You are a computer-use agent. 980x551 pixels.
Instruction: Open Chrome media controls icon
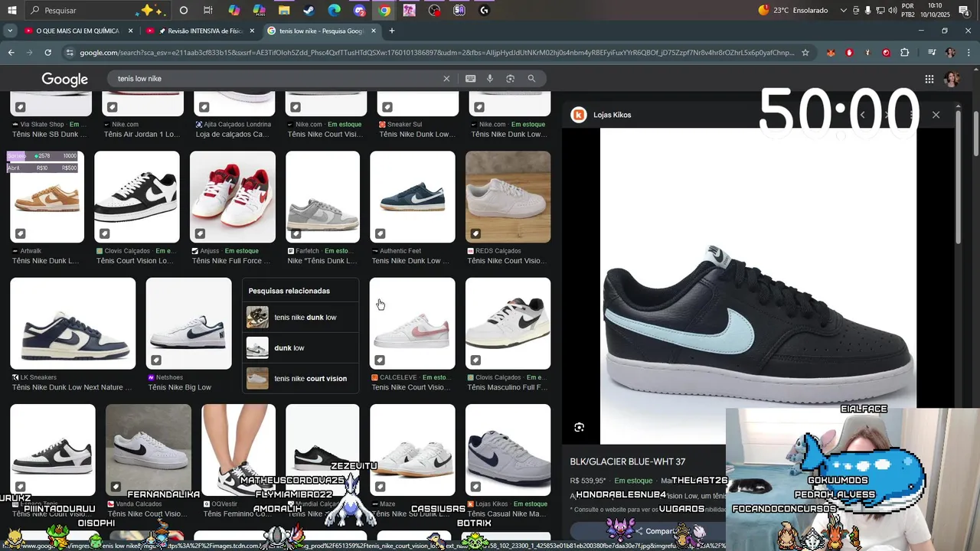click(x=932, y=53)
